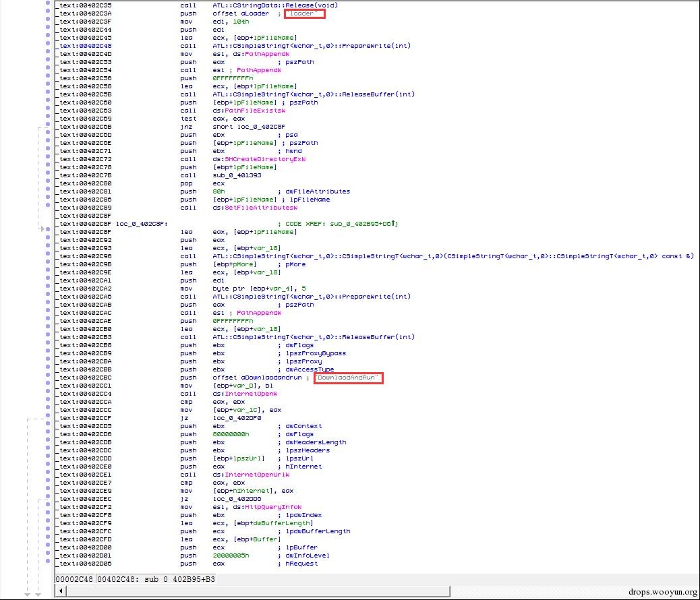Click the lpdwIndex comment
Viewport: 700px width, 600px height.
click(303, 515)
